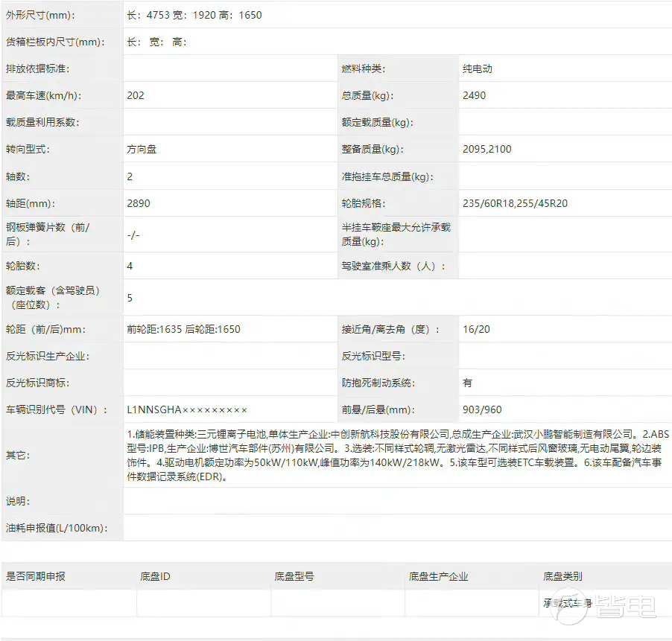Screen dimensions: 672x641
Task: Select the 底盘ID column header
Action: click(x=155, y=577)
